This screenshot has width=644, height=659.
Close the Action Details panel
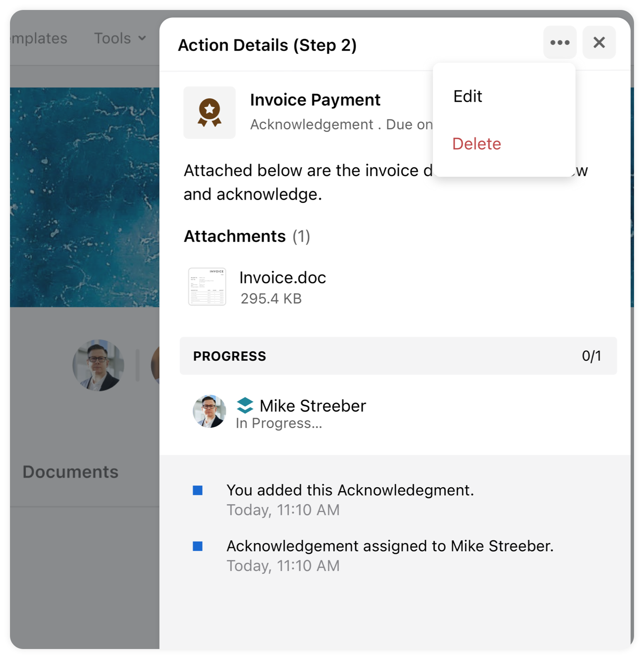coord(599,42)
